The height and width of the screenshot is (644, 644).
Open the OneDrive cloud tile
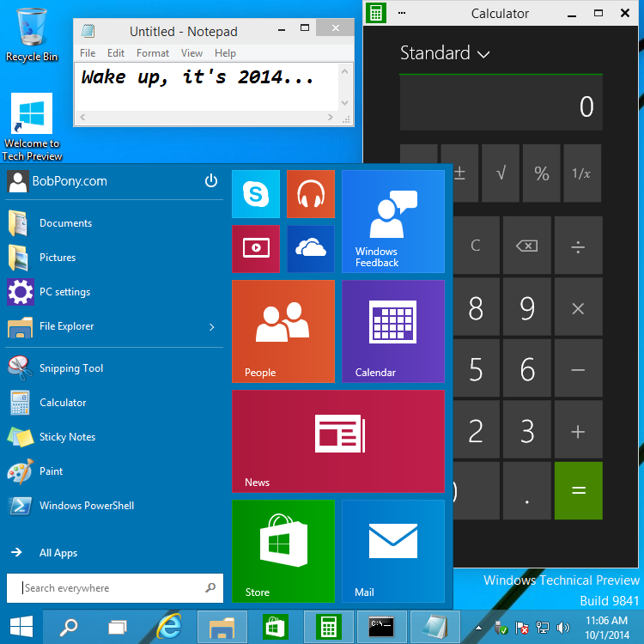(311, 248)
